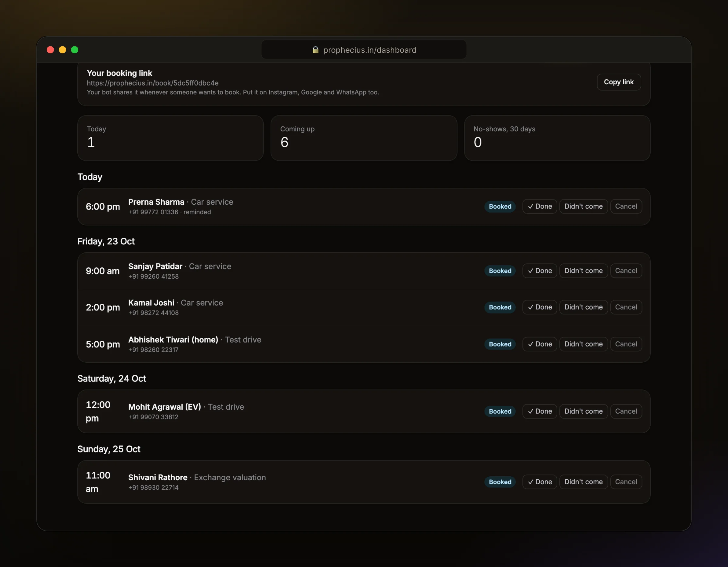Viewport: 728px width, 567px height.
Task: Click the name Prerna Sharma
Action: point(156,202)
